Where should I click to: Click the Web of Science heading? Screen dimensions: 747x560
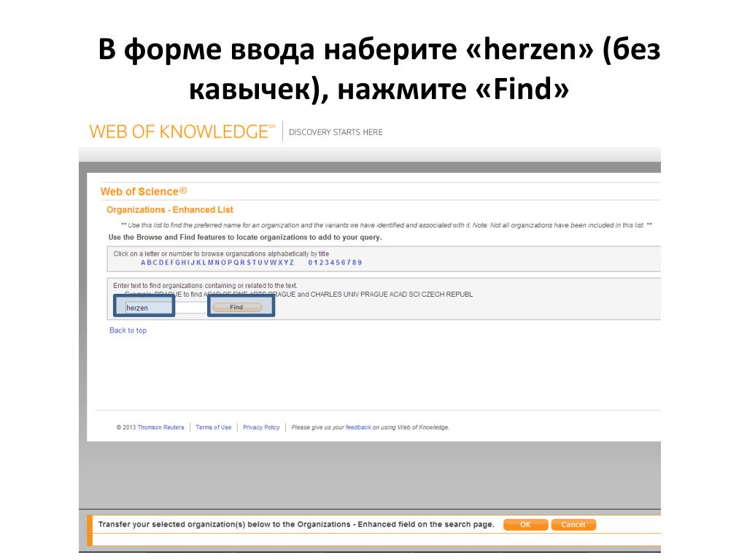[144, 192]
